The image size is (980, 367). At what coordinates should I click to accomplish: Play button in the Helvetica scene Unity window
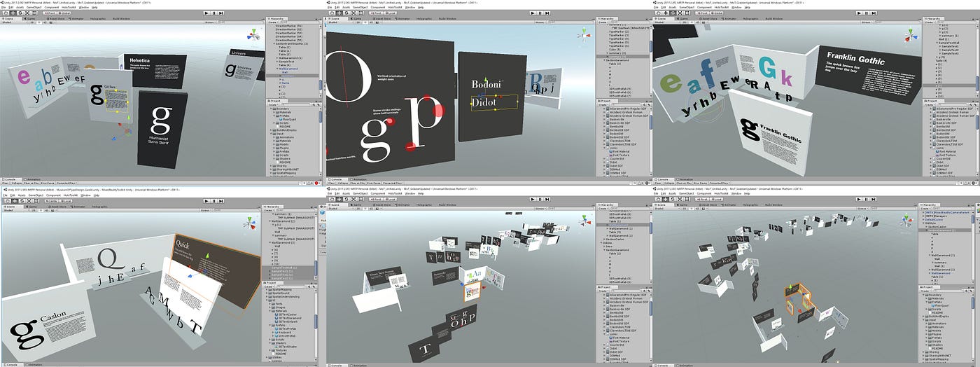coord(206,13)
